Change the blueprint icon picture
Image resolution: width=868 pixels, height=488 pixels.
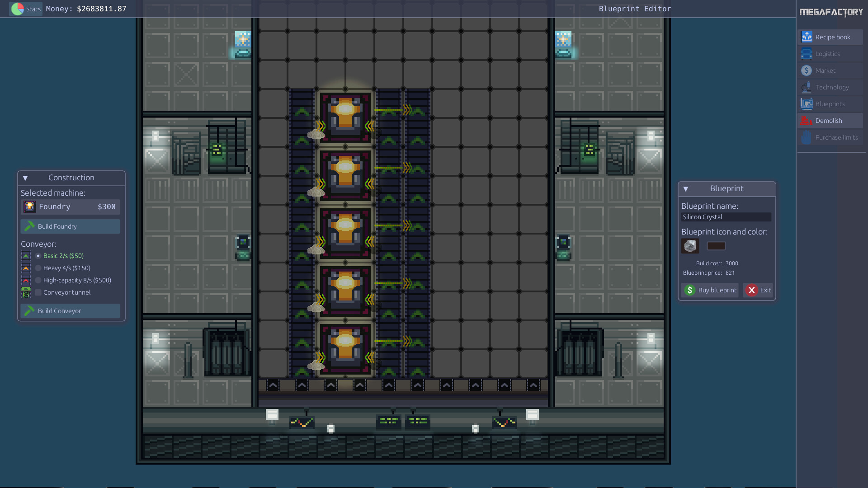[690, 245]
